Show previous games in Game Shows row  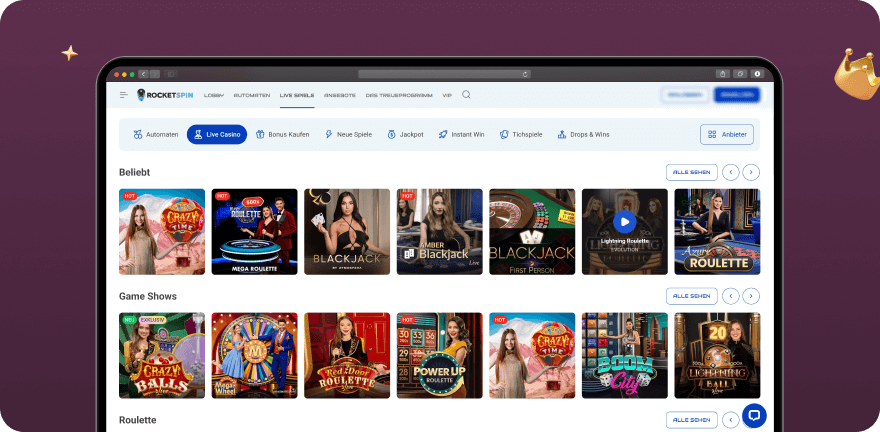(731, 296)
